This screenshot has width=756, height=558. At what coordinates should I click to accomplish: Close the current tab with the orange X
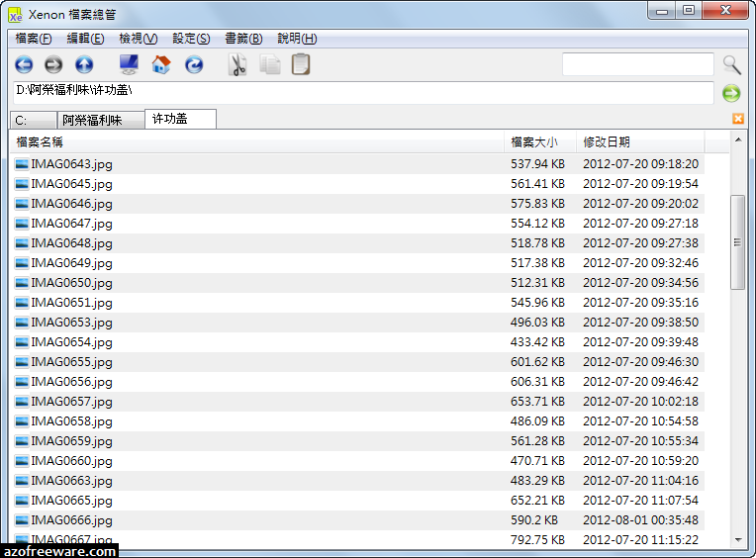[738, 119]
